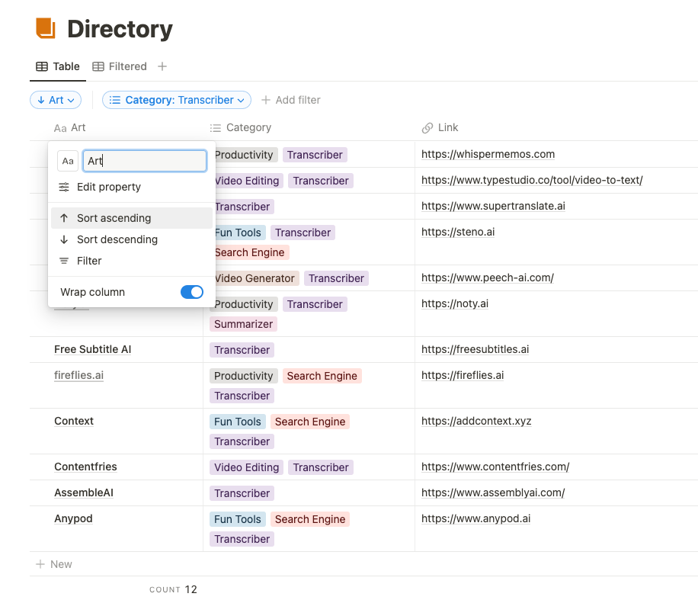Image resolution: width=698 pixels, height=616 pixels.
Task: Click the Count 12 summary
Action: [x=174, y=589]
